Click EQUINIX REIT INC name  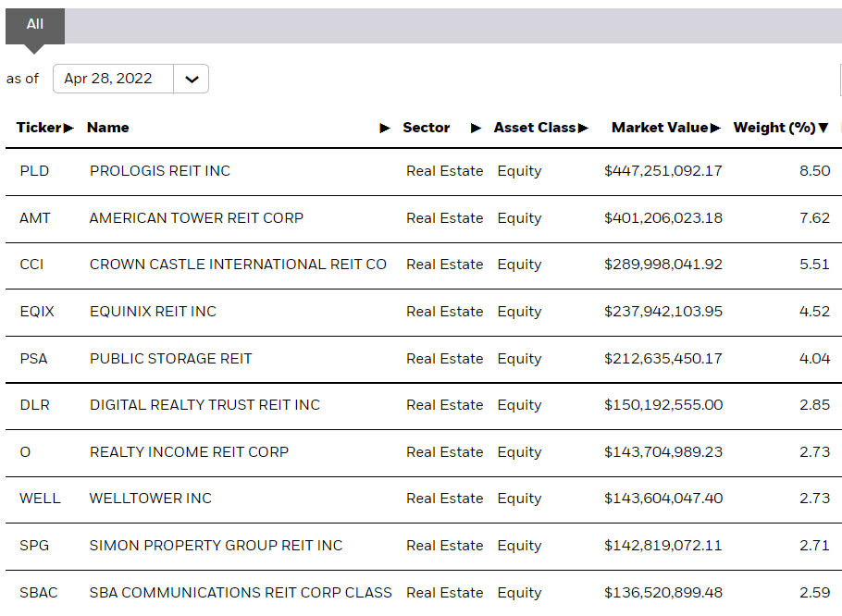tap(153, 312)
